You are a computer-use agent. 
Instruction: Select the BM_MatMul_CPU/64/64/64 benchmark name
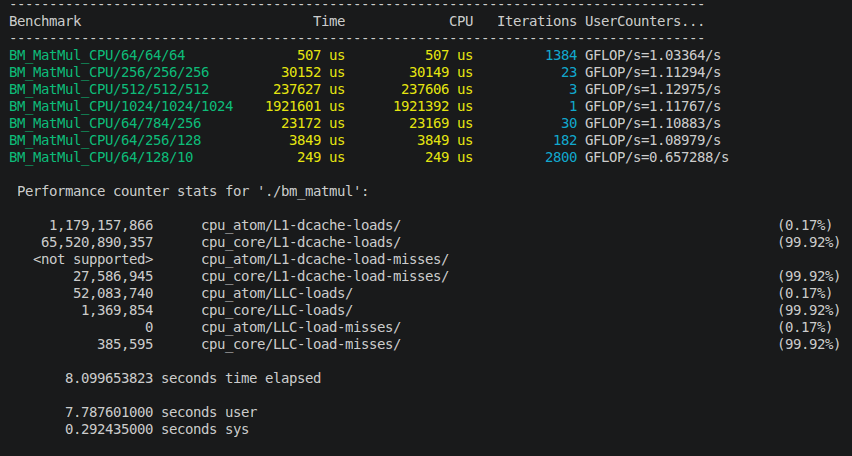coord(97,55)
